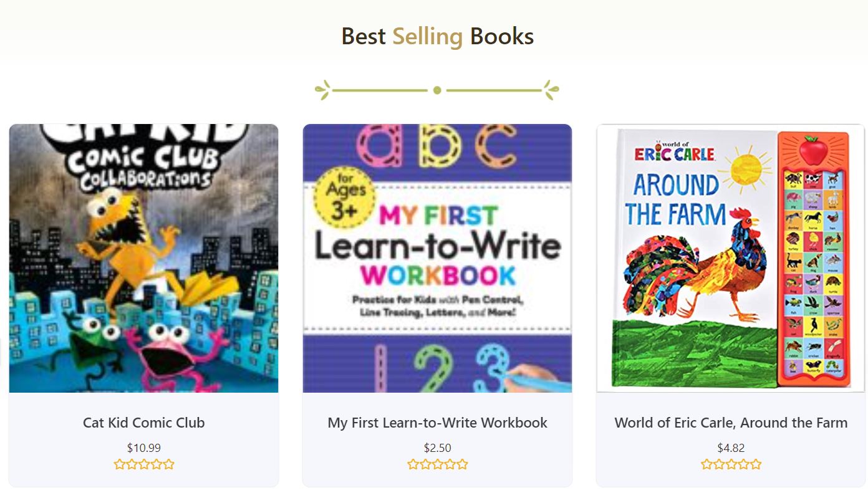Open My First Learn-to-Write Workbook cover image

tap(437, 258)
